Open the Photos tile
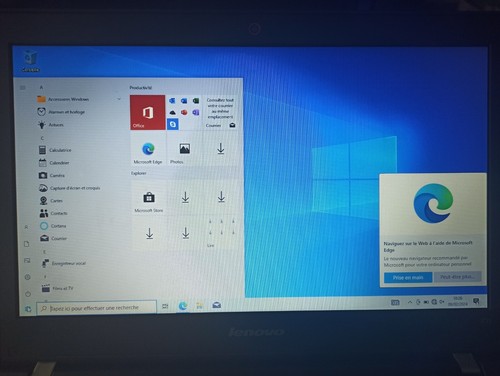 184,149
